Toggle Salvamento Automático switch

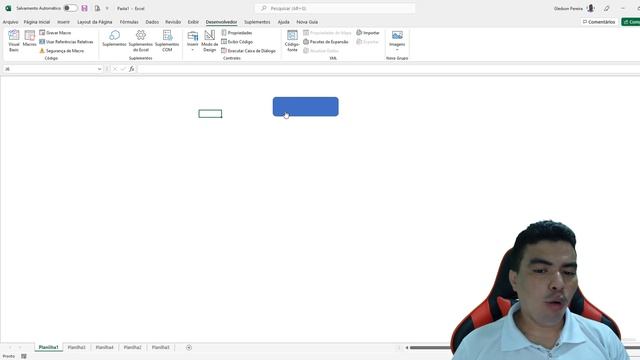[70, 8]
